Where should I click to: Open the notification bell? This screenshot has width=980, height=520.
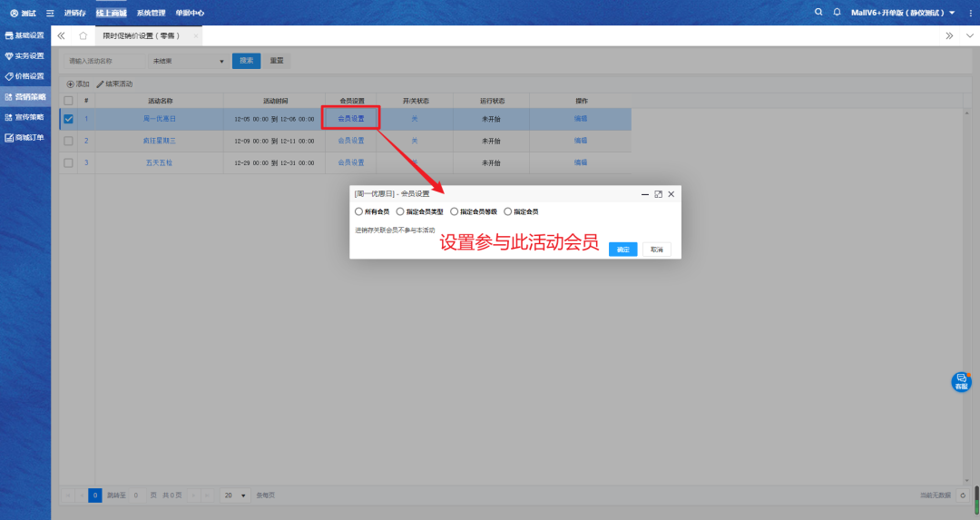837,12
